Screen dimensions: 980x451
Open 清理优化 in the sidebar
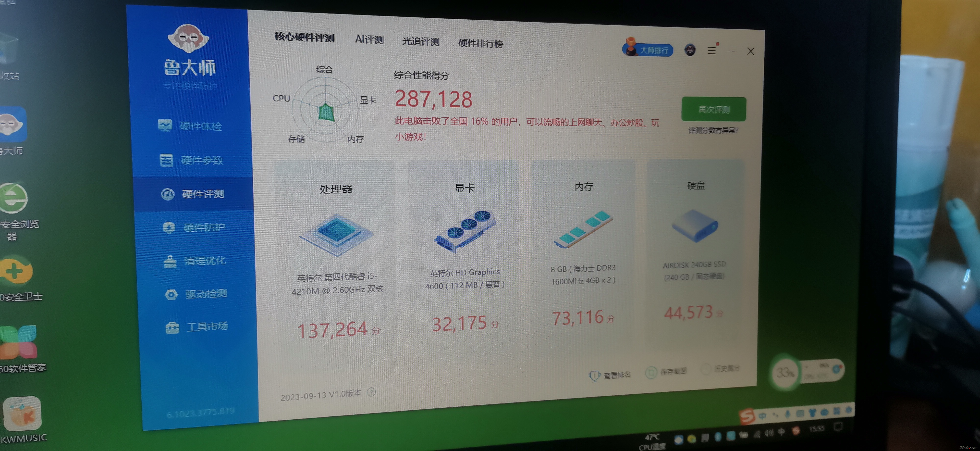(x=195, y=261)
